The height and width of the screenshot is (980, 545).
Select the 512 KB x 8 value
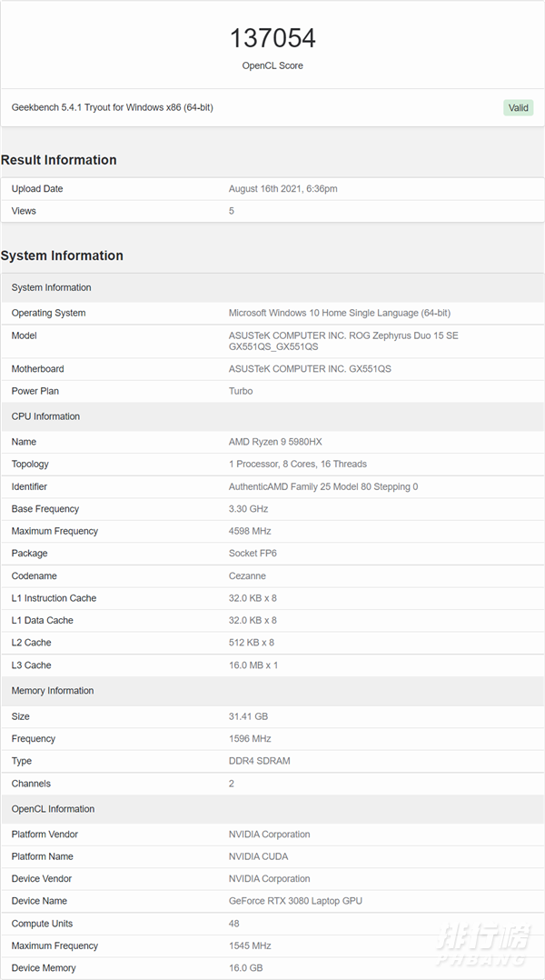pos(252,643)
